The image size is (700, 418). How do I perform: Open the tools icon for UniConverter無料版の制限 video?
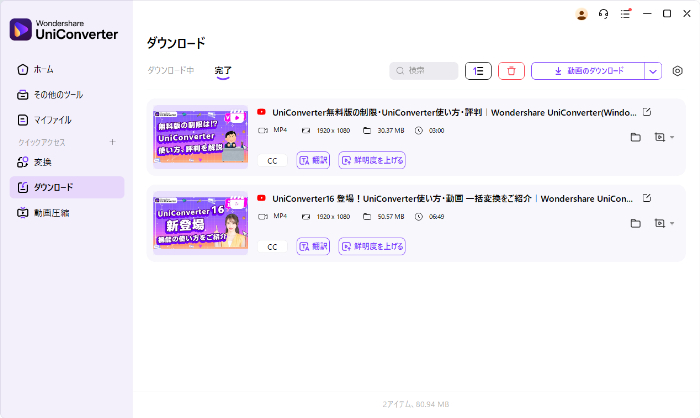pos(660,138)
